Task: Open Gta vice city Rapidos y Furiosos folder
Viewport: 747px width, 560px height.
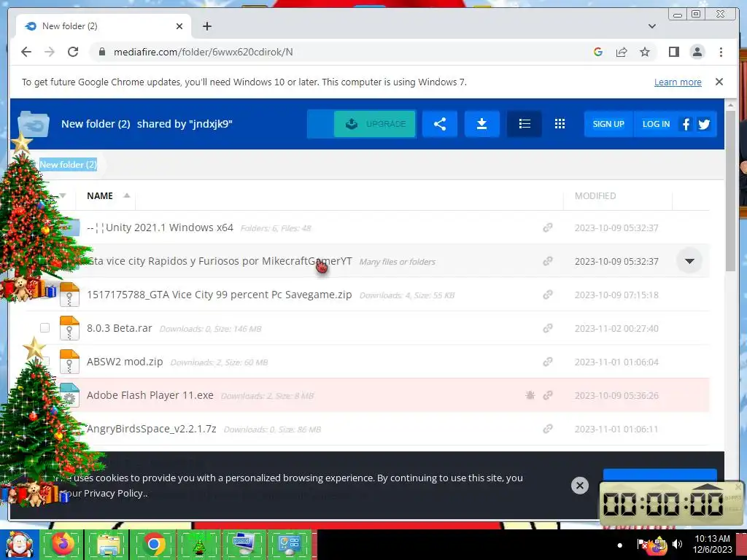Action: tap(219, 261)
